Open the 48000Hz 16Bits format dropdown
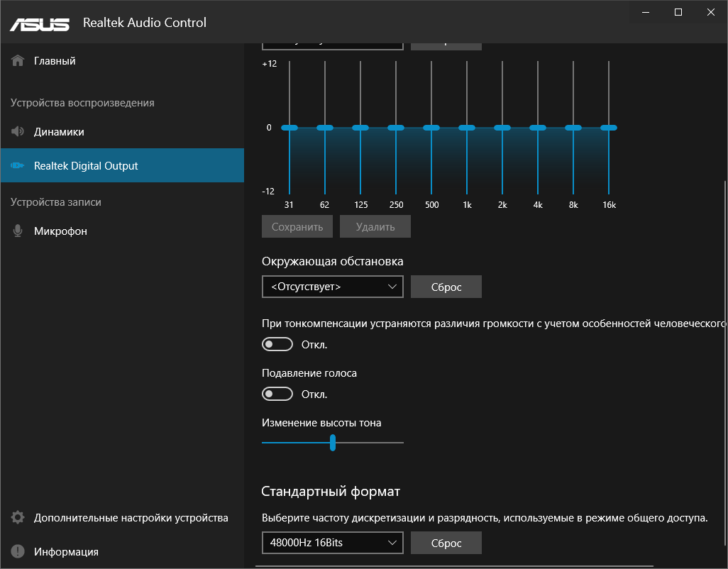Viewport: 728px width, 569px height. (x=332, y=543)
